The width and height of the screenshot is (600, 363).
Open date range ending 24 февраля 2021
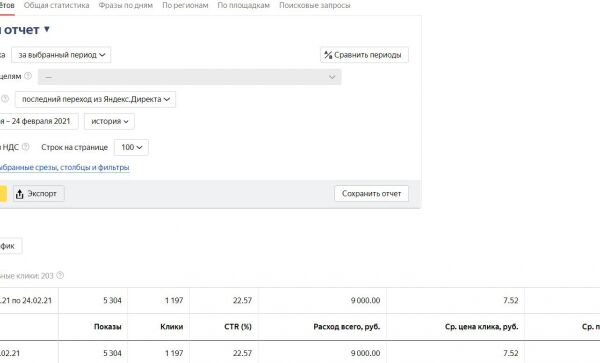(38, 122)
